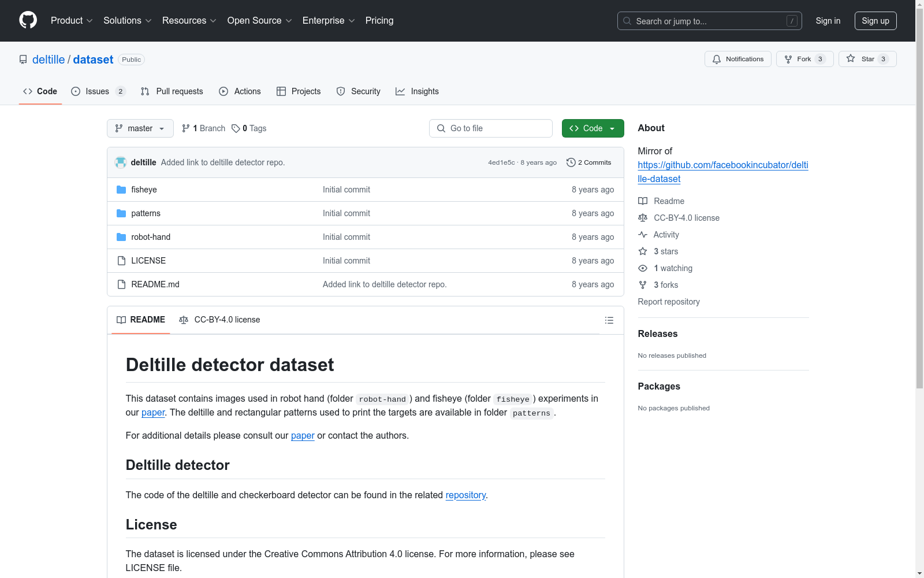
Task: Sign in to GitHub
Action: click(x=828, y=21)
